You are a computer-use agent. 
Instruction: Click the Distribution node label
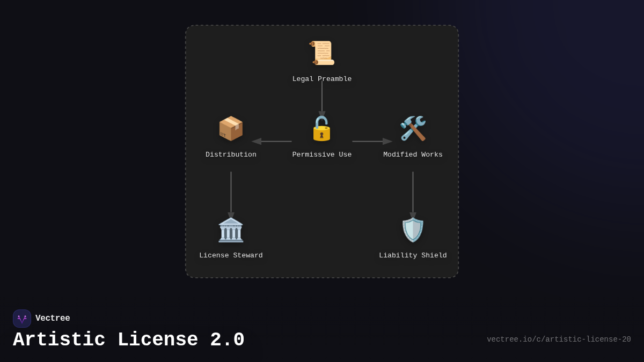coord(231,154)
